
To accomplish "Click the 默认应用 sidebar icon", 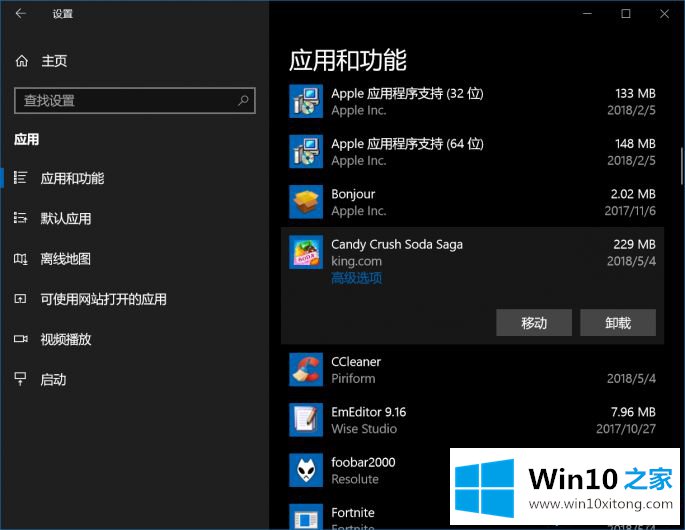I will pyautogui.click(x=20, y=218).
